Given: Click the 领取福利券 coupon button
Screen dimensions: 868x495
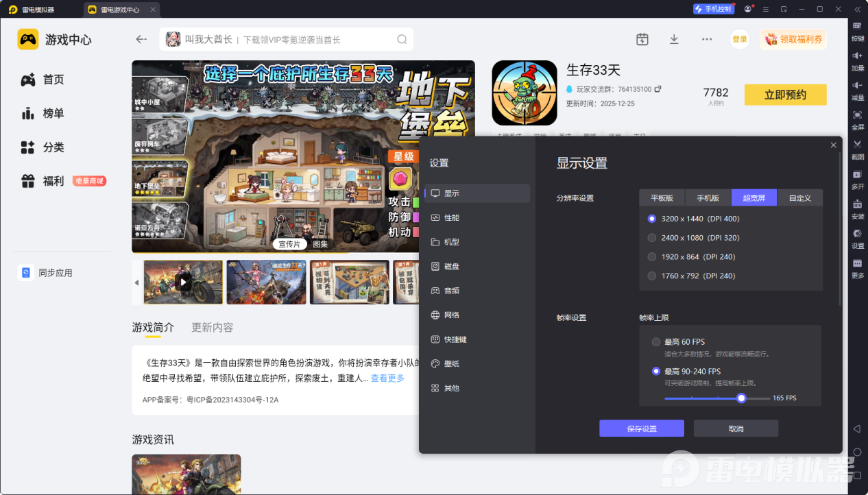Looking at the screenshot, I should coord(793,39).
